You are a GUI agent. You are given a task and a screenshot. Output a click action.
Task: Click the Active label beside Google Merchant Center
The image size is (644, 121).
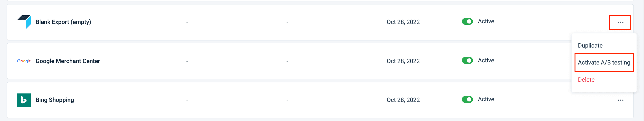coord(486,61)
